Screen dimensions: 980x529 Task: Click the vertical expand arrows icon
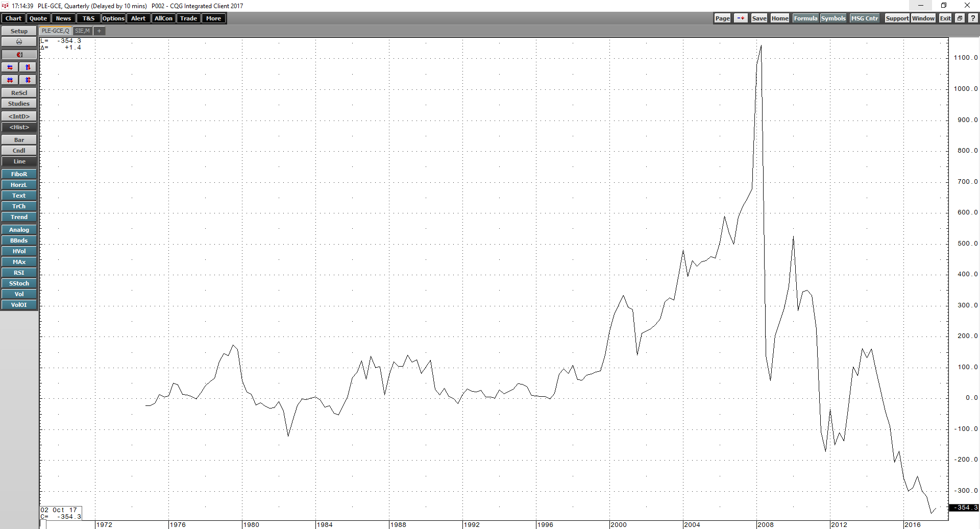28,67
